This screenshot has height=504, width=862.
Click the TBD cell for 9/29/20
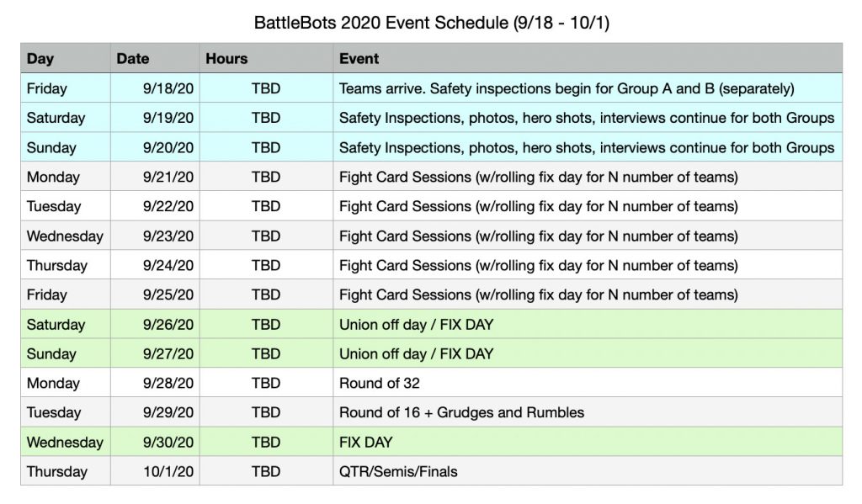(x=266, y=412)
